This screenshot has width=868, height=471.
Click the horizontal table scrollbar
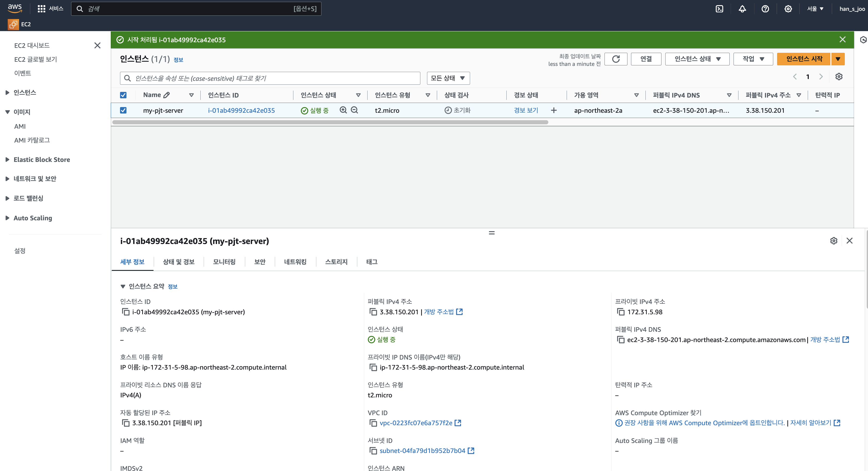pyautogui.click(x=330, y=122)
